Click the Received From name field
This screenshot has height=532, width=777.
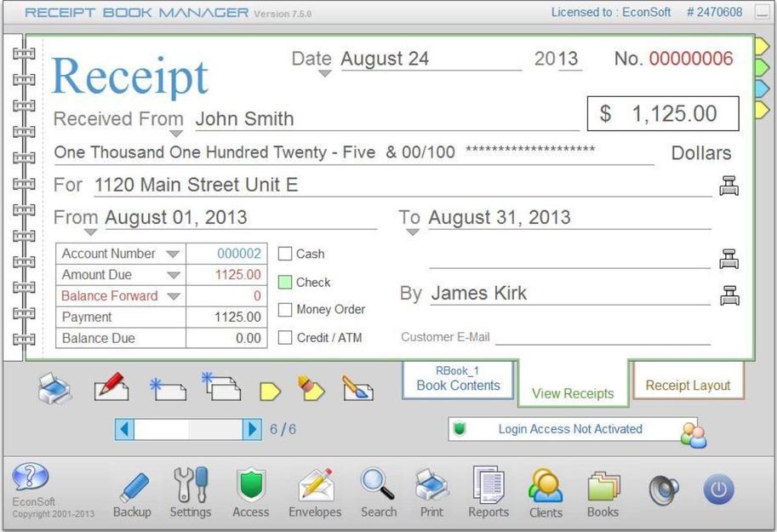point(387,119)
